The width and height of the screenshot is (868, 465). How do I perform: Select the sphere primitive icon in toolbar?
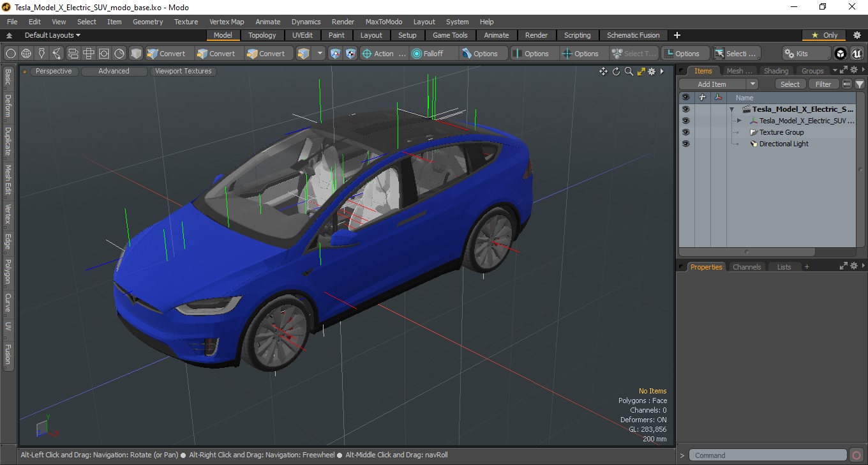point(11,54)
